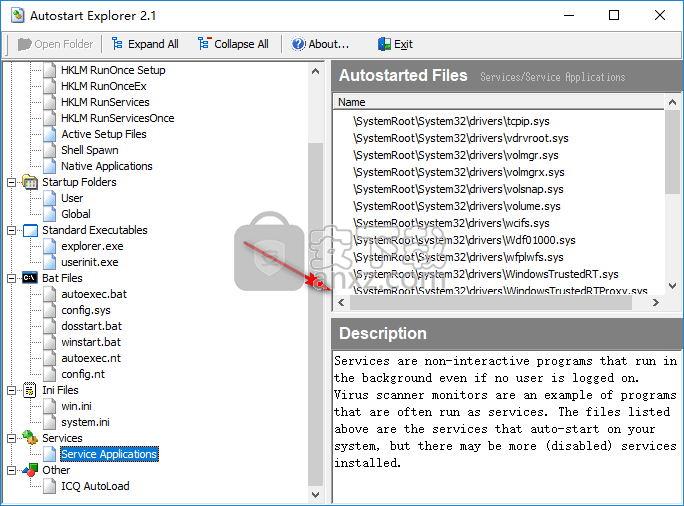Image resolution: width=684 pixels, height=506 pixels.
Task: Click tree panel scroll down arrow
Action: (x=315, y=495)
